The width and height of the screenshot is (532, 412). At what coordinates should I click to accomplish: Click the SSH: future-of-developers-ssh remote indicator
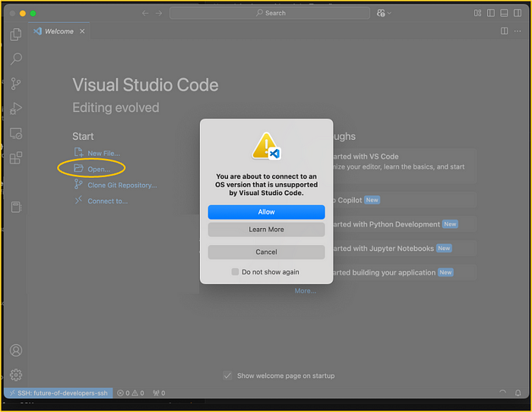coord(59,393)
